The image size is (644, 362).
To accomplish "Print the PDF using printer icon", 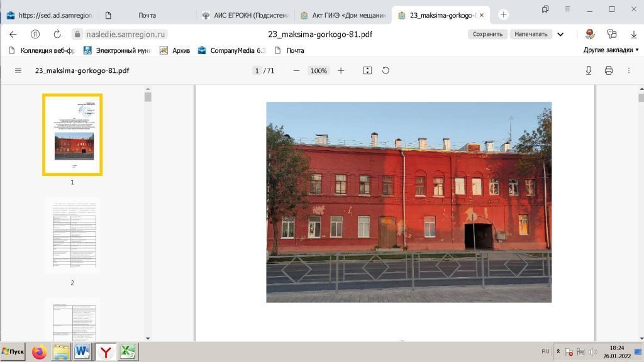I will 608,71.
